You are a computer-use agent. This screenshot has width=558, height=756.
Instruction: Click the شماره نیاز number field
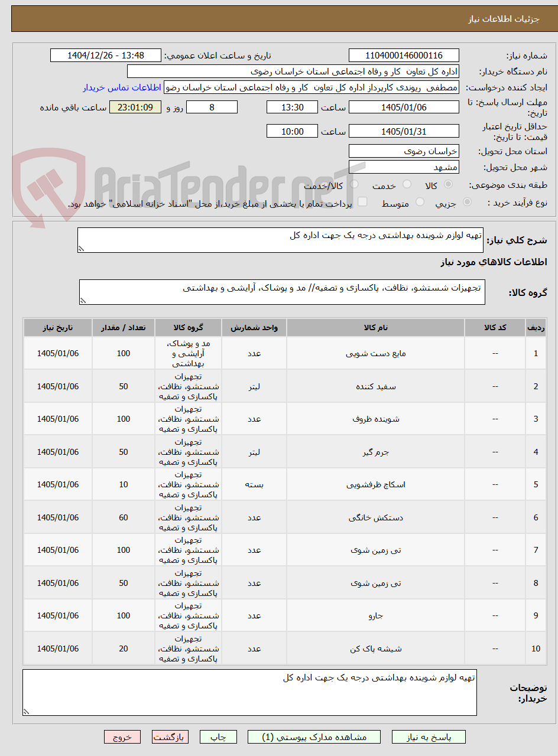tap(404, 56)
